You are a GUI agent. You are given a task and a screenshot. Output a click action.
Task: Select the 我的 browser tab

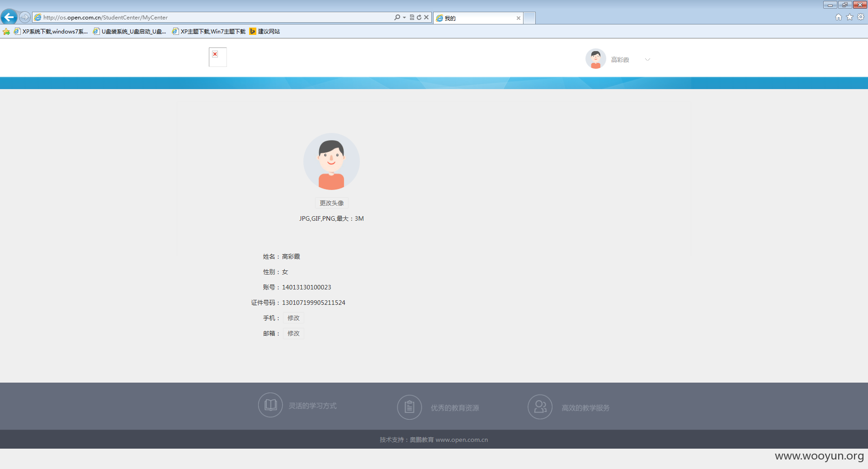[478, 18]
